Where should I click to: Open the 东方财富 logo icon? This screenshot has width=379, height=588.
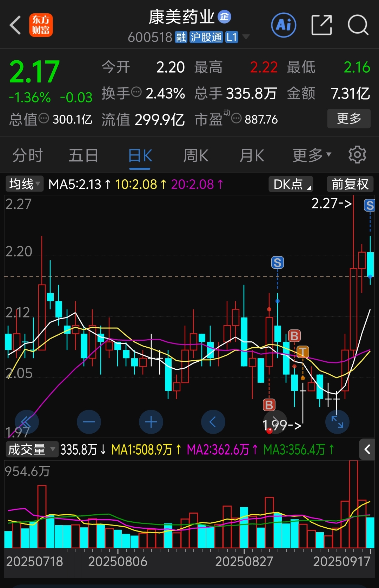click(41, 25)
